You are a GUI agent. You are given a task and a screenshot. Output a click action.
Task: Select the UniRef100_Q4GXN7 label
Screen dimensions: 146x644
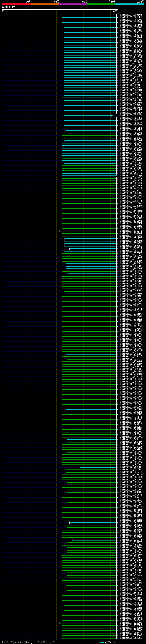131,151
